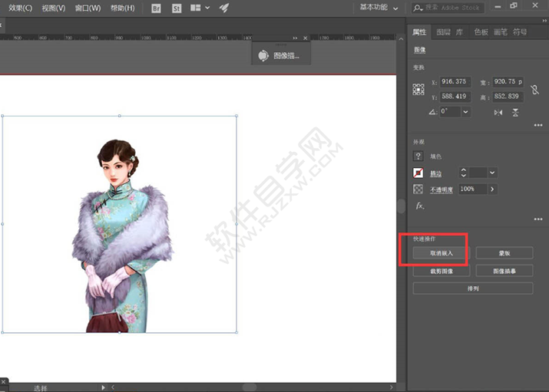Click the stroke color swatch

pyautogui.click(x=418, y=173)
